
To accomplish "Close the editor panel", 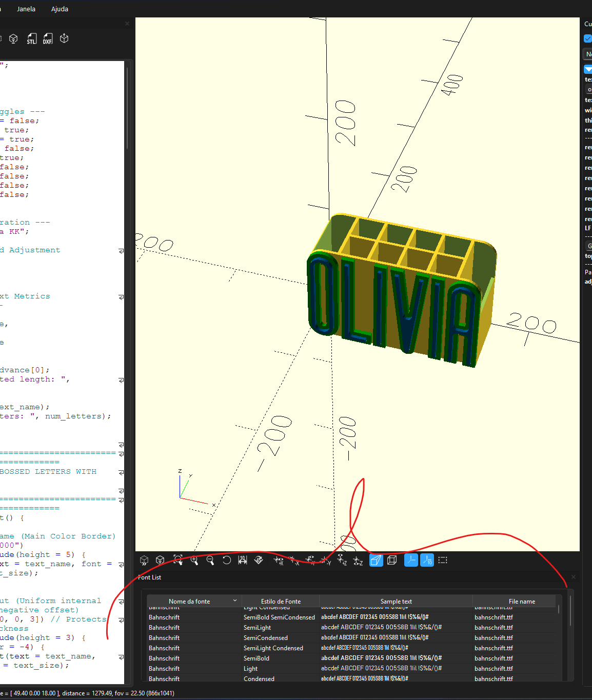I will pos(127,24).
